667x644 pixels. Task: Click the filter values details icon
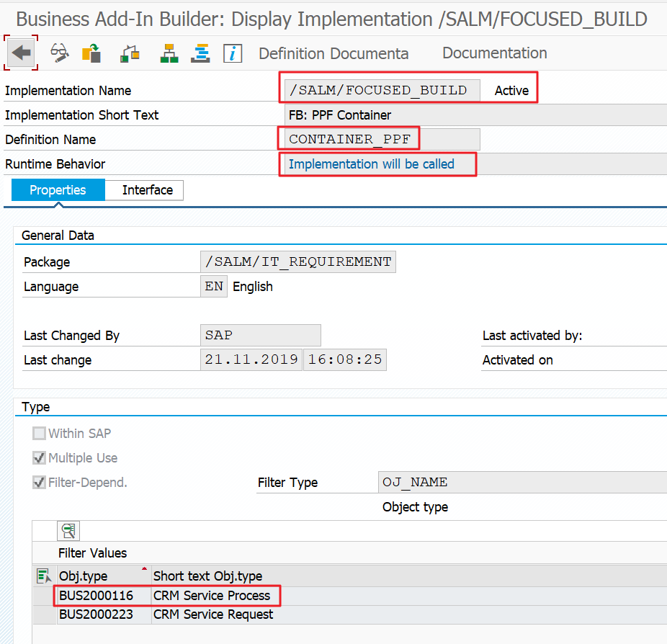click(68, 531)
